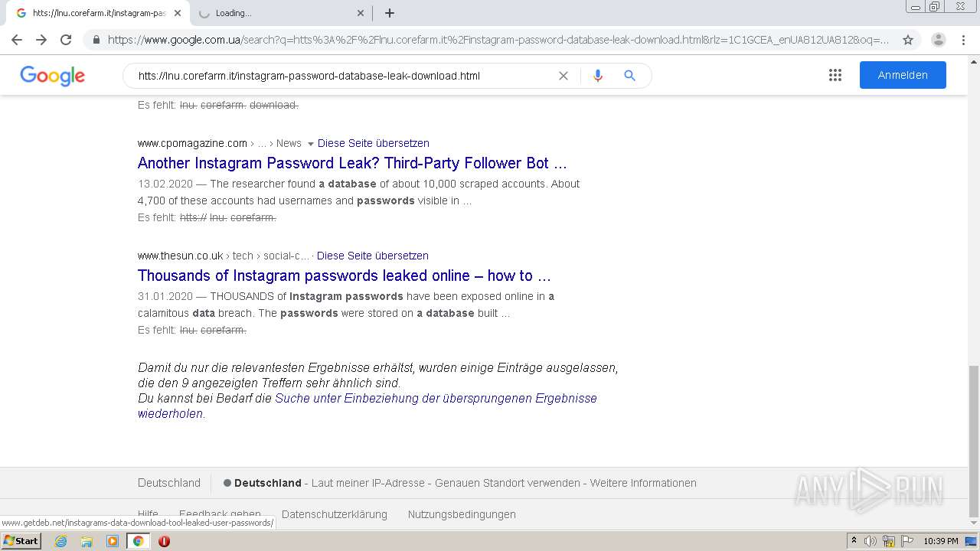Launch Internet Explorer from taskbar
This screenshot has height=551, width=980.
point(61,541)
